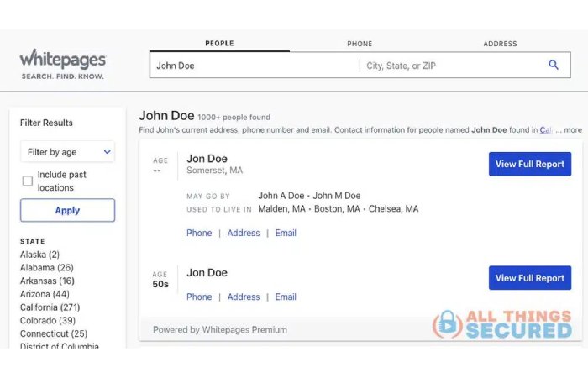The height and width of the screenshot is (378, 588).
Task: View Full Report for Jon Doe Somerset
Action: tap(530, 164)
